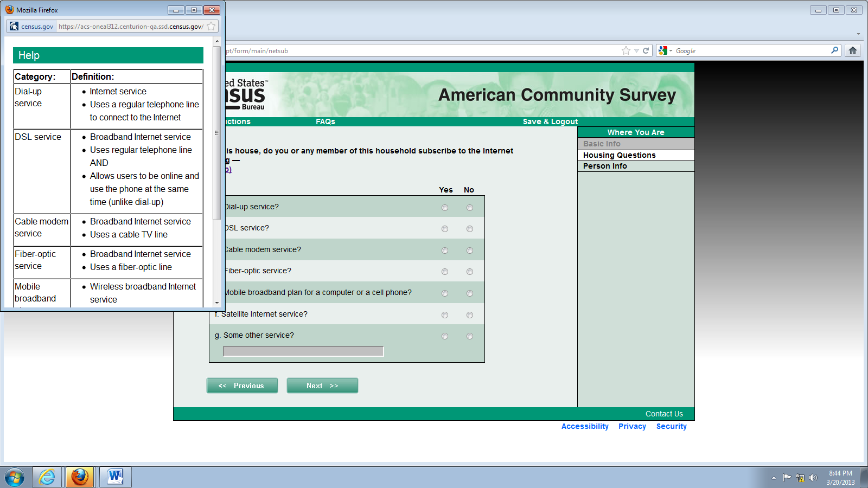
Task: Open the Action Center flag icon
Action: coord(787,478)
